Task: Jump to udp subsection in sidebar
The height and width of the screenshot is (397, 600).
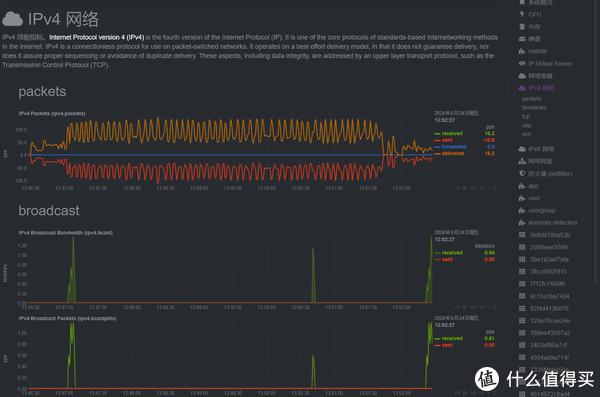Action: pyautogui.click(x=526, y=125)
